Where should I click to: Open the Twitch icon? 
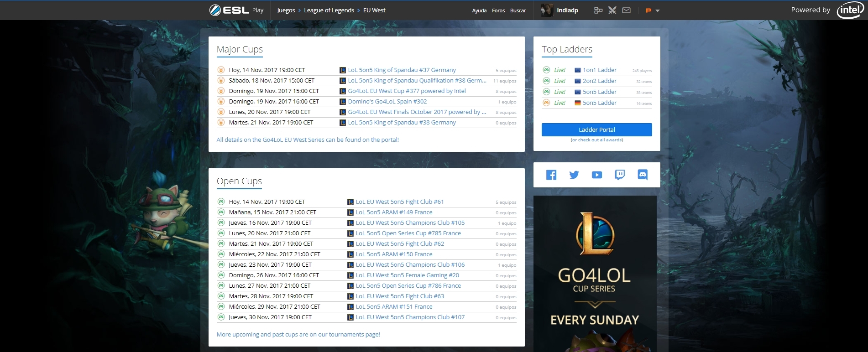coord(620,175)
